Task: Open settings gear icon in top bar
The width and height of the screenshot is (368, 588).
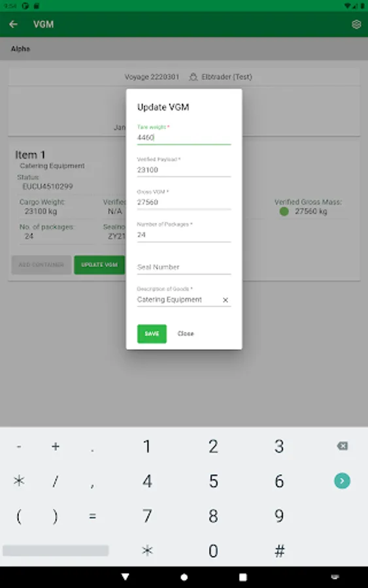Action: click(356, 24)
